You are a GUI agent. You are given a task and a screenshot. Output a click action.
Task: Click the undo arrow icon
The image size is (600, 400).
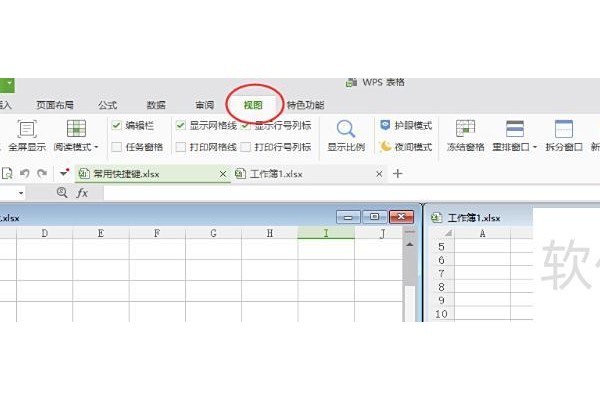[x=25, y=173]
